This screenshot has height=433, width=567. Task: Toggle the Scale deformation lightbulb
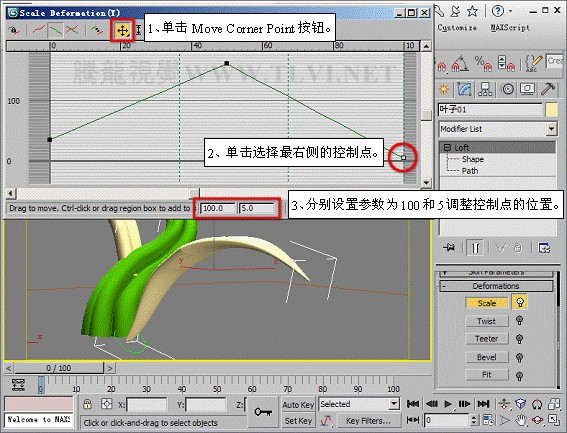(520, 302)
